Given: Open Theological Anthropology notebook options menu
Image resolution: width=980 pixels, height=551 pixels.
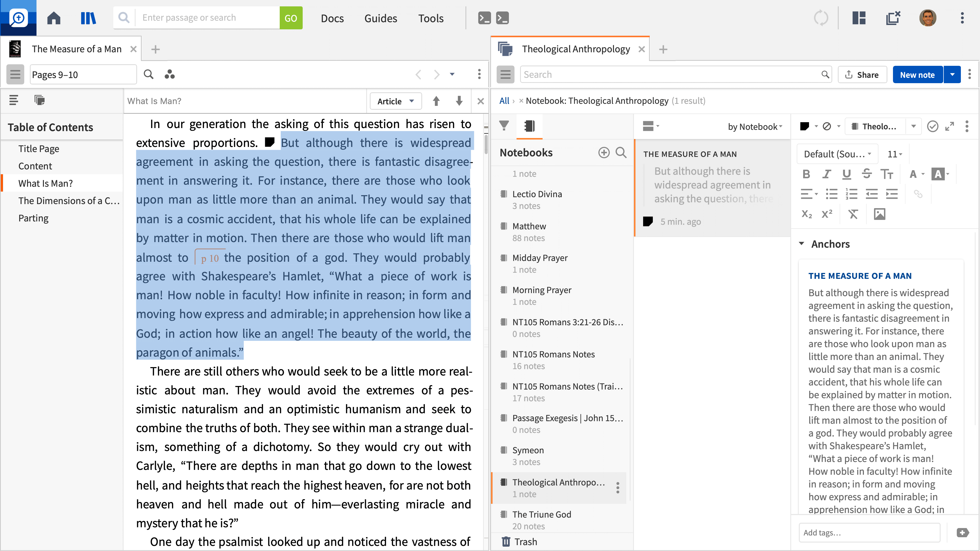Looking at the screenshot, I should point(618,488).
